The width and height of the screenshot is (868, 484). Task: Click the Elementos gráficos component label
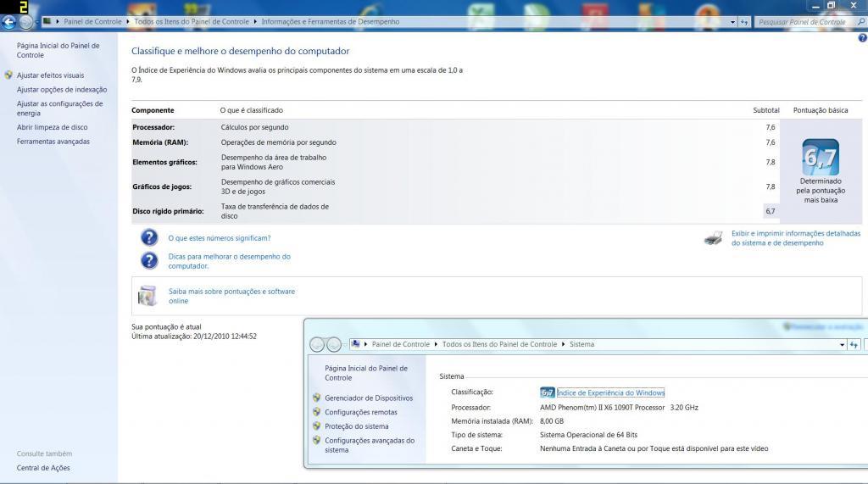(164, 162)
